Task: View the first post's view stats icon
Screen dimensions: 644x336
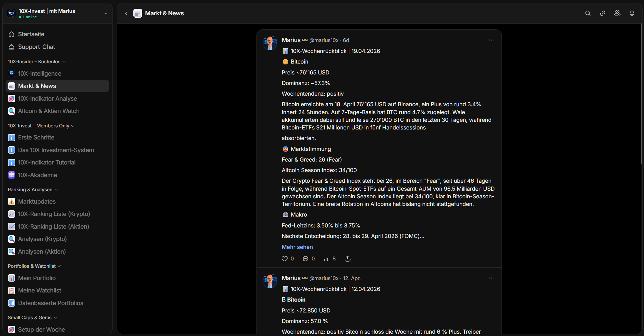Action: click(327, 259)
